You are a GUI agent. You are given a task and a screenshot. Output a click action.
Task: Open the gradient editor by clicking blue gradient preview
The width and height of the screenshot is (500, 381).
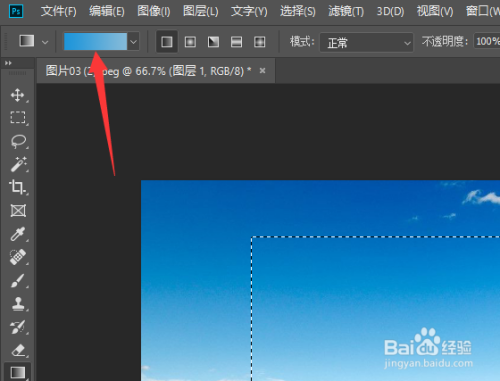pyautogui.click(x=95, y=41)
